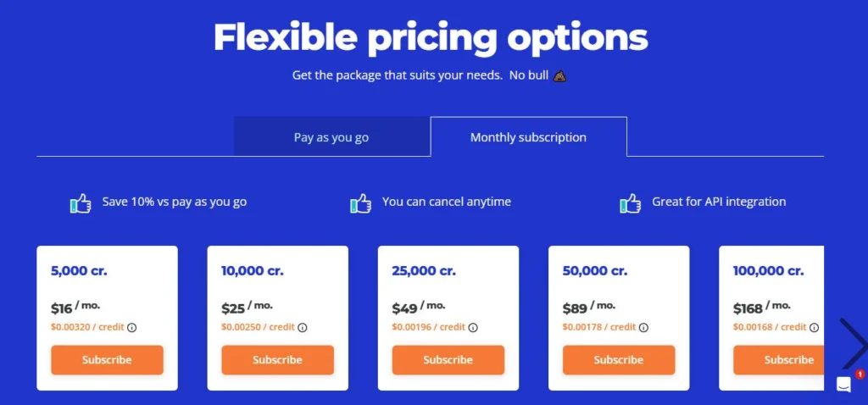
Task: Click the thumbs-up icon beside API integration
Action: (630, 203)
